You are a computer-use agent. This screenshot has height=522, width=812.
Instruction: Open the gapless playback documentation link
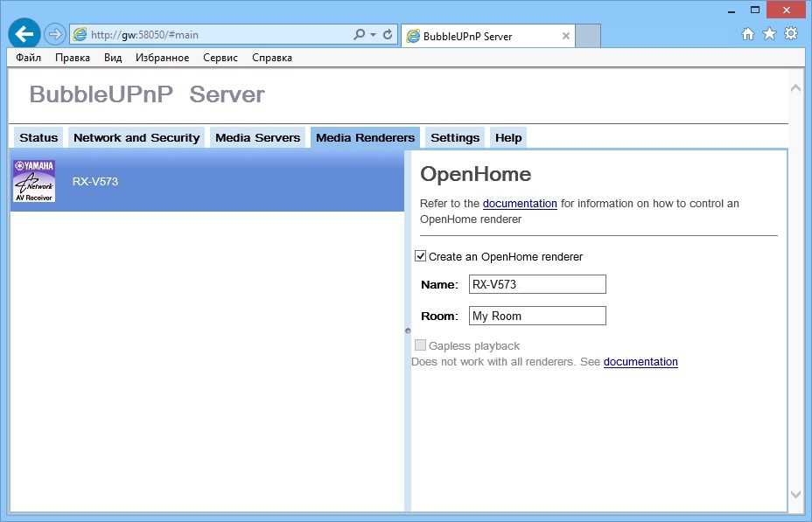(640, 362)
